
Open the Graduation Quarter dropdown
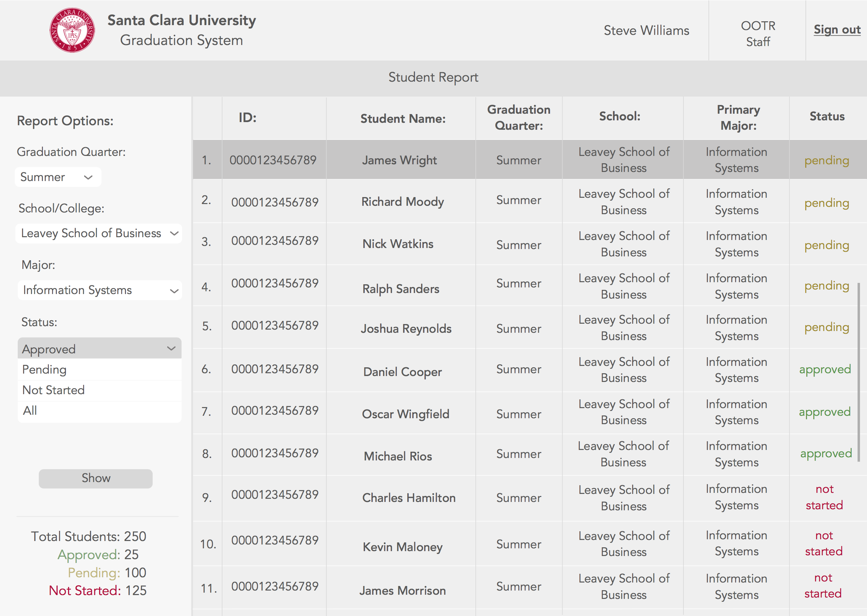(x=58, y=177)
